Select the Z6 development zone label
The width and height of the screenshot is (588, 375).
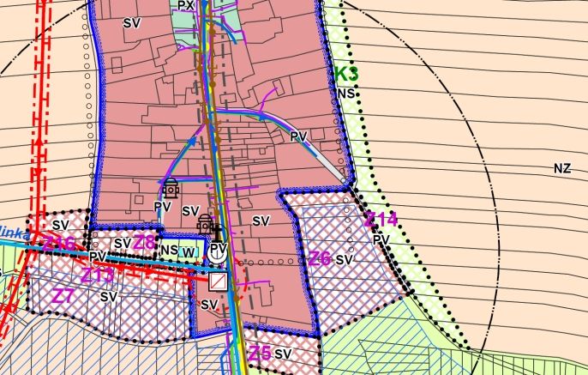click(x=320, y=258)
